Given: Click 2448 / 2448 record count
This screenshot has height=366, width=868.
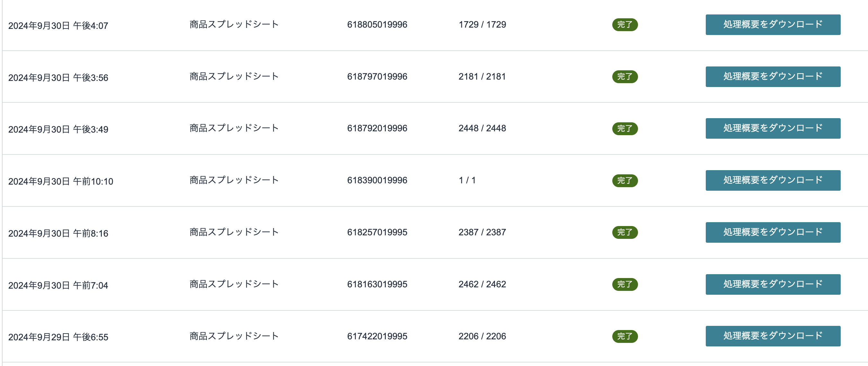Looking at the screenshot, I should (x=482, y=128).
